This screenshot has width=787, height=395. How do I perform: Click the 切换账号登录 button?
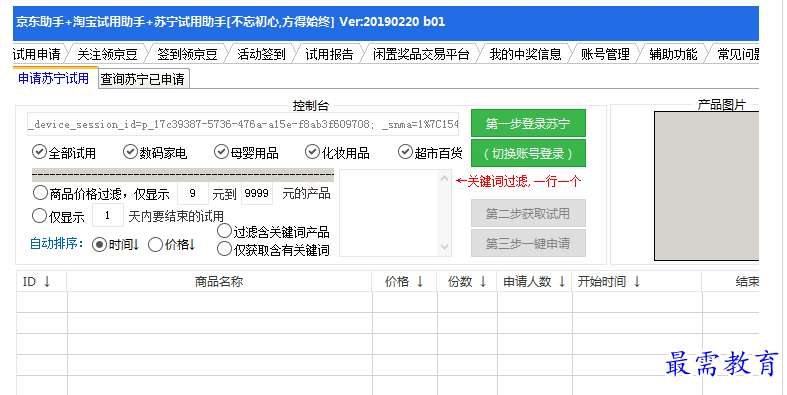tap(528, 154)
